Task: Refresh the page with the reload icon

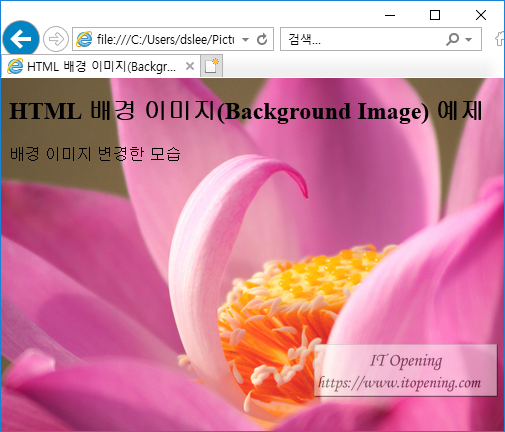Action: click(262, 39)
